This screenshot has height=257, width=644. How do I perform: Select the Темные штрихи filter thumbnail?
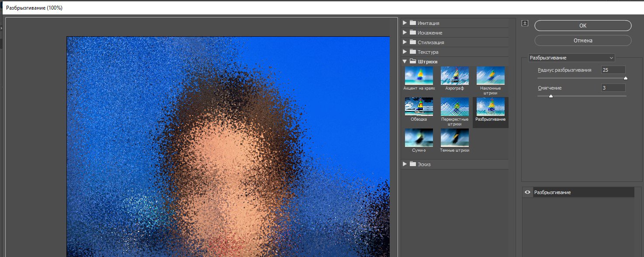(454, 138)
